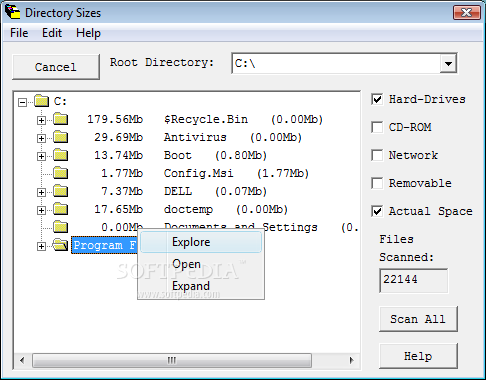This screenshot has height=380, width=486.
Task: Click the C: label in tree
Action: [60, 101]
